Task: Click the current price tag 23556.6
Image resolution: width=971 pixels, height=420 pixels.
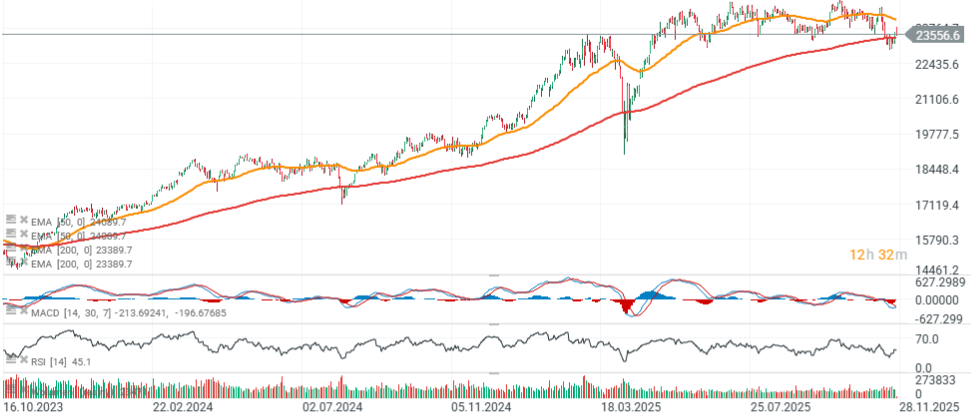Action: pyautogui.click(x=937, y=35)
